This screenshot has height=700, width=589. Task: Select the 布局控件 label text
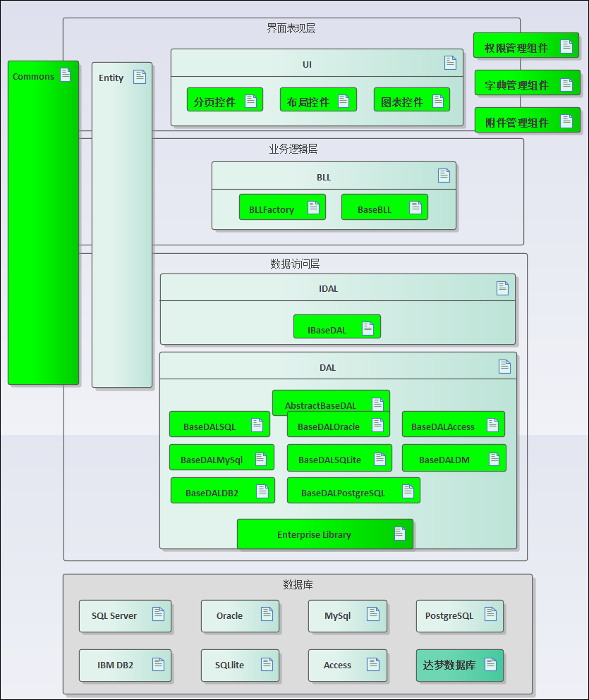(x=308, y=103)
